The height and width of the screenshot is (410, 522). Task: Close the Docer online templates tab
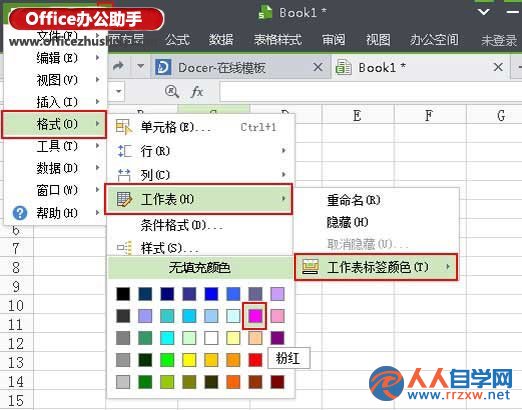(318, 67)
